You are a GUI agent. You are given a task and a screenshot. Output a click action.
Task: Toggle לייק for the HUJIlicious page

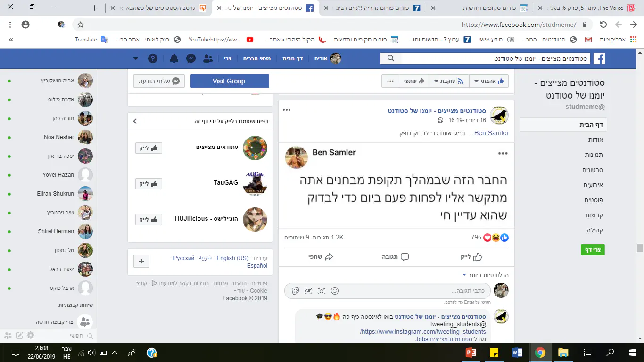tap(149, 220)
